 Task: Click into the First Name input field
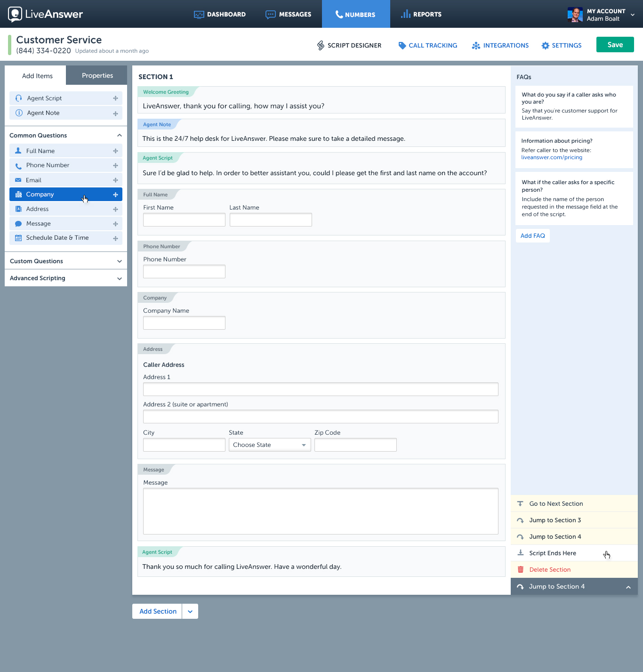(184, 220)
